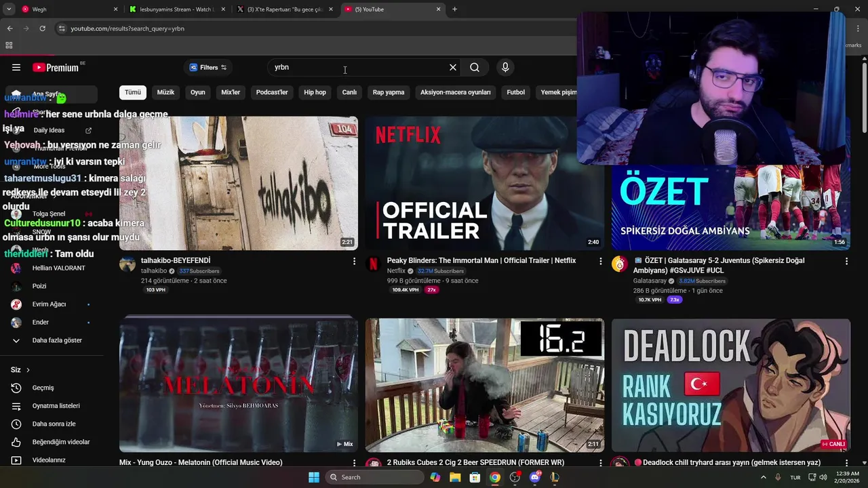Go back with the browser back arrow
The image size is (868, 488).
click(x=9, y=28)
